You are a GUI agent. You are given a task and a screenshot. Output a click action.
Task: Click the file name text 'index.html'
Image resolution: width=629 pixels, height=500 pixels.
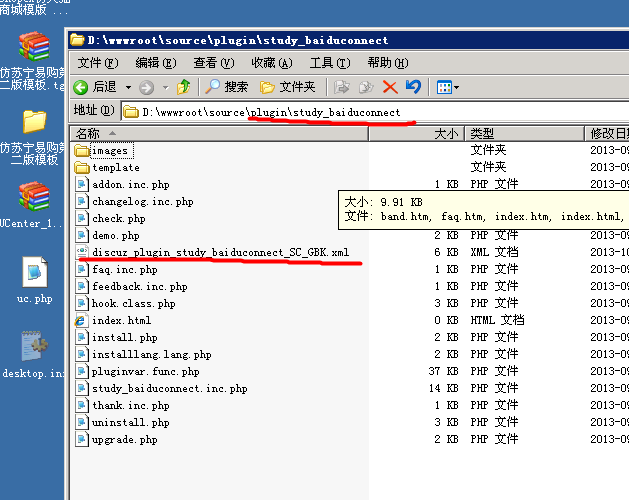tap(122, 320)
